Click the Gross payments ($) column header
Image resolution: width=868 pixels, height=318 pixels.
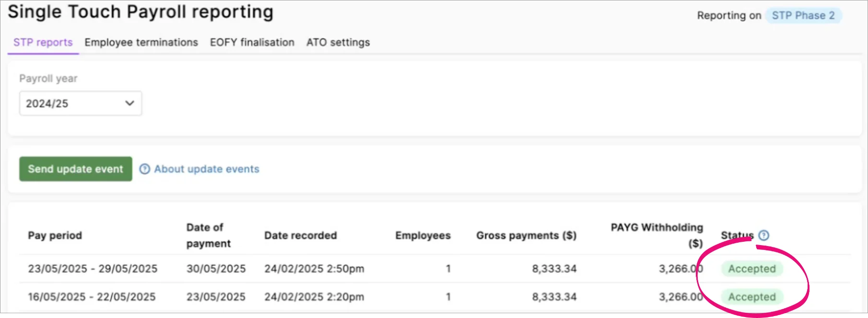526,235
